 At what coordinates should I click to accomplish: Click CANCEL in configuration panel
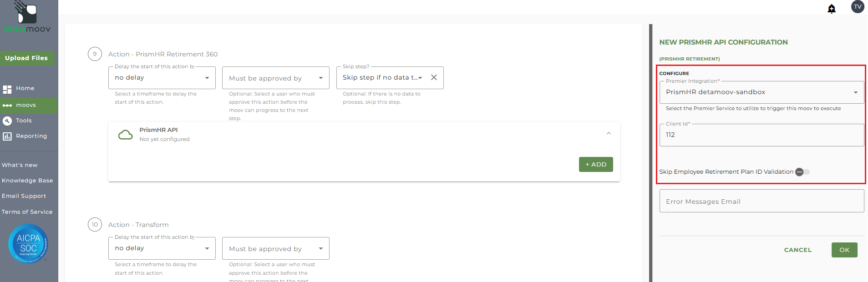pos(798,250)
